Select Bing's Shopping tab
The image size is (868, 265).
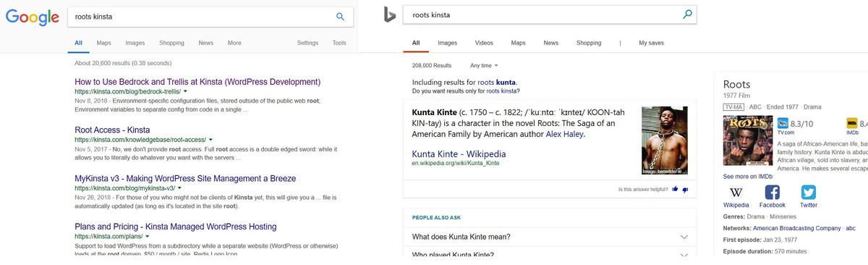click(x=589, y=43)
